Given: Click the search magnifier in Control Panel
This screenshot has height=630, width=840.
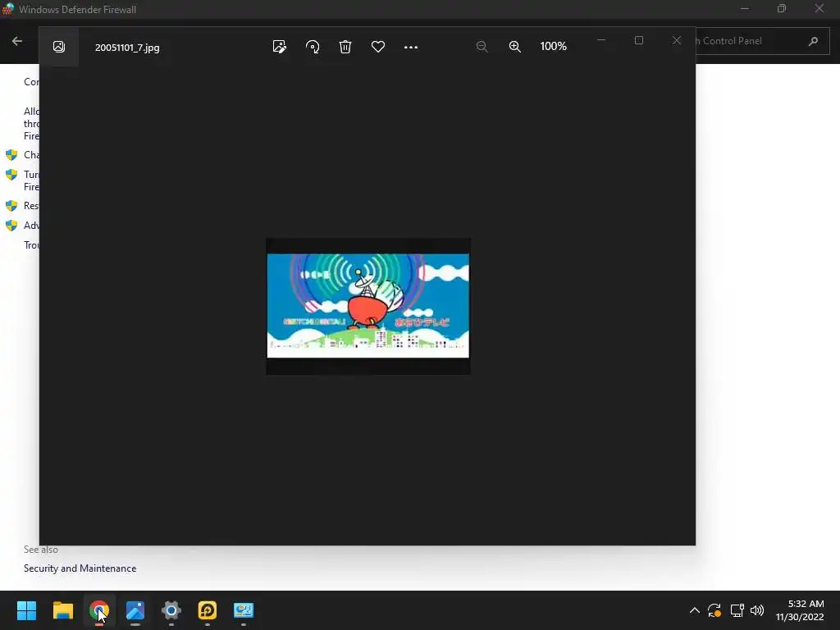Looking at the screenshot, I should [813, 41].
